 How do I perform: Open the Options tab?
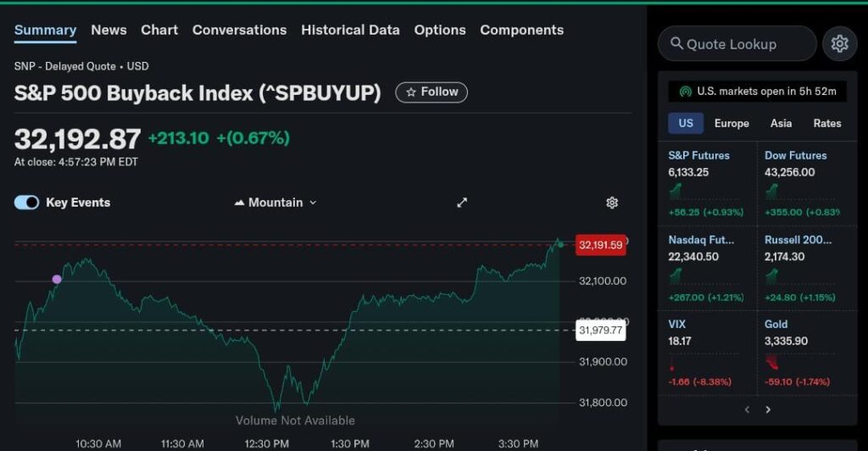(x=440, y=30)
